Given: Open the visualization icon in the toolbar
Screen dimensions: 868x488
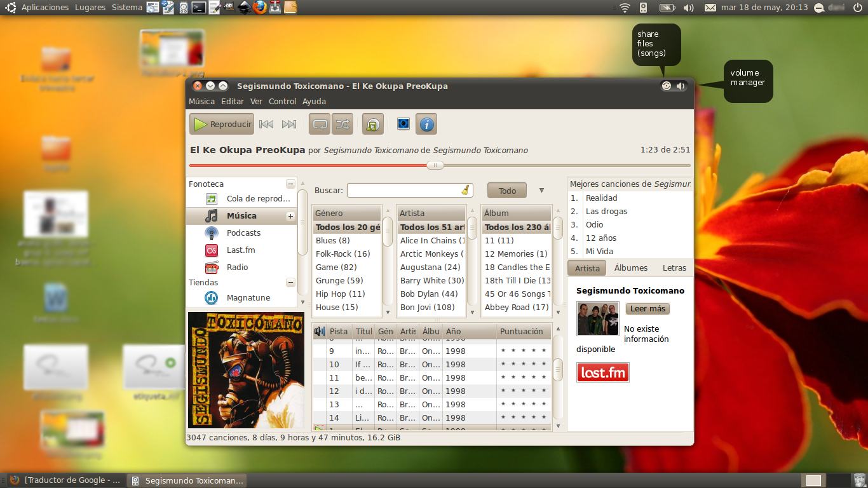Looking at the screenshot, I should click(403, 124).
